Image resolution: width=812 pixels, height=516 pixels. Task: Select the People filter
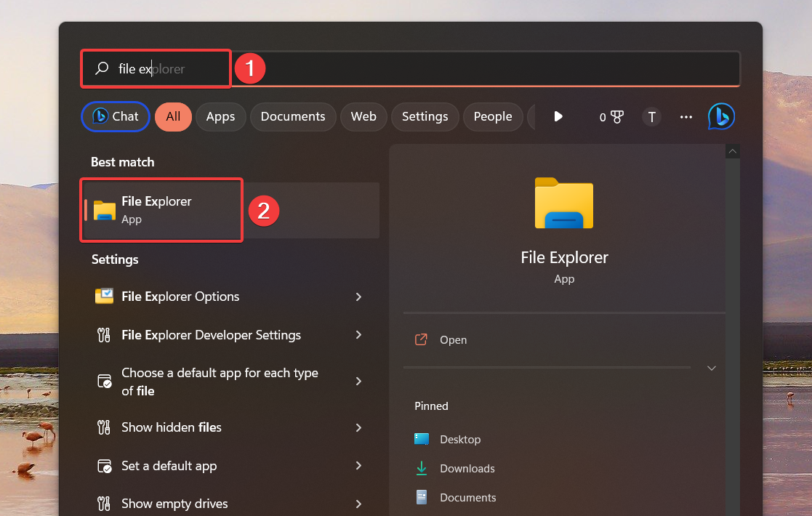pyautogui.click(x=493, y=116)
